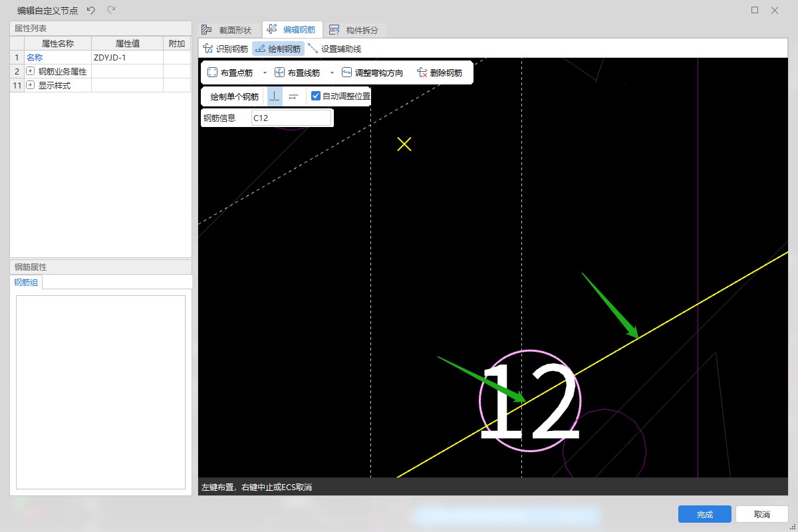Uncheck the 自动调整位置 checkbox
Screen dimensions: 798x532
(316, 96)
